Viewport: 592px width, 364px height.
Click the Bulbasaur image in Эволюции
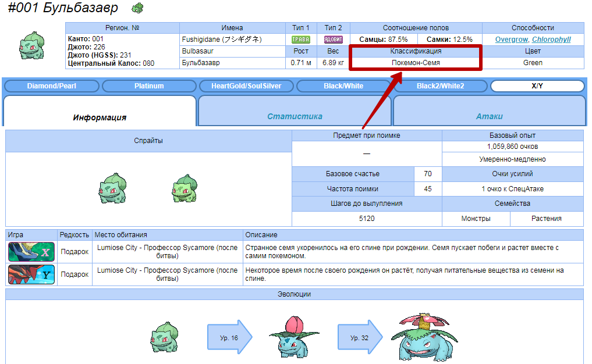pos(164,337)
